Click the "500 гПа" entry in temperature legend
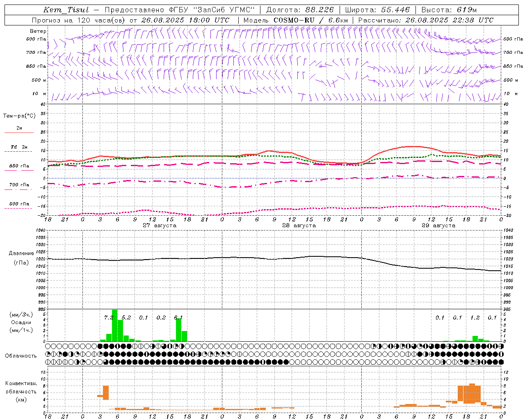525x420 pixels. click(19, 204)
